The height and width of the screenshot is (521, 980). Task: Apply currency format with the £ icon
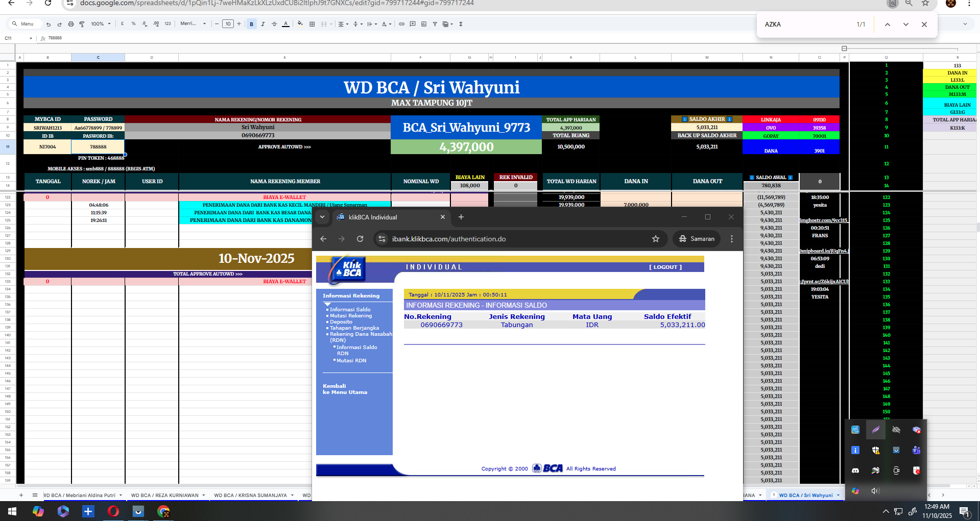(x=122, y=24)
